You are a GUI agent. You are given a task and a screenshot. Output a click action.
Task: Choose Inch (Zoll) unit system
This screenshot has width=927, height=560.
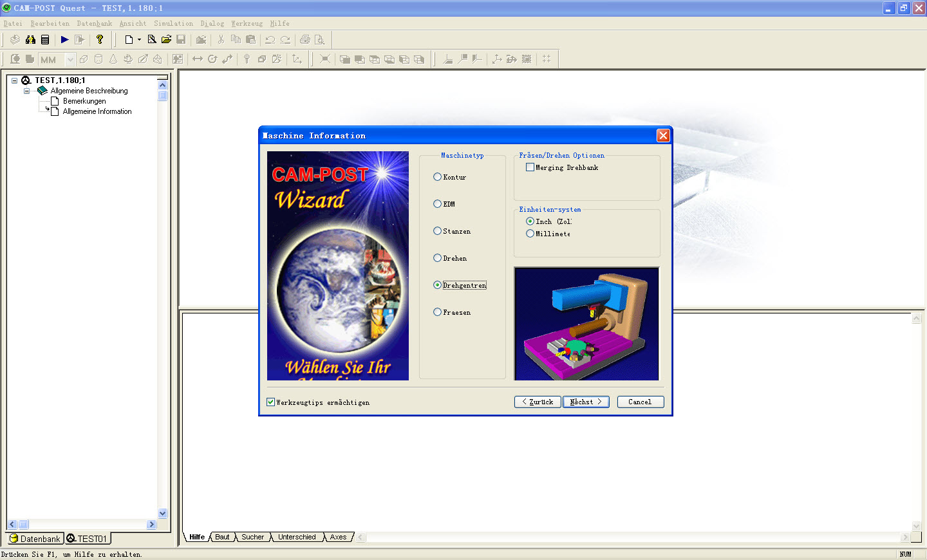coord(548,221)
